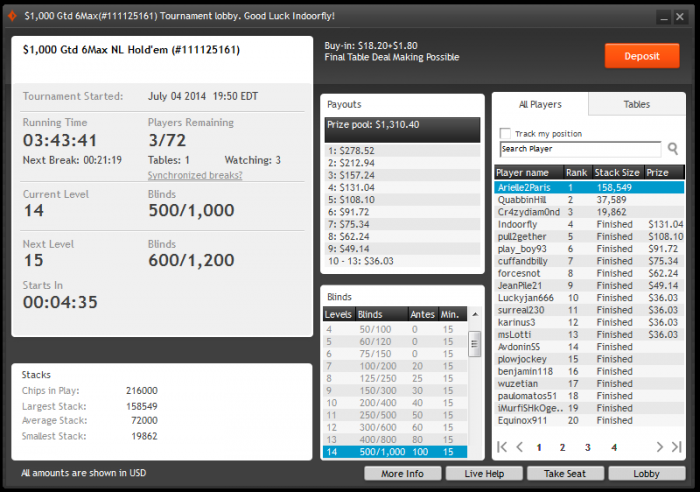700x492 pixels.
Task: Go to previous page of player list
Action: tap(520, 447)
